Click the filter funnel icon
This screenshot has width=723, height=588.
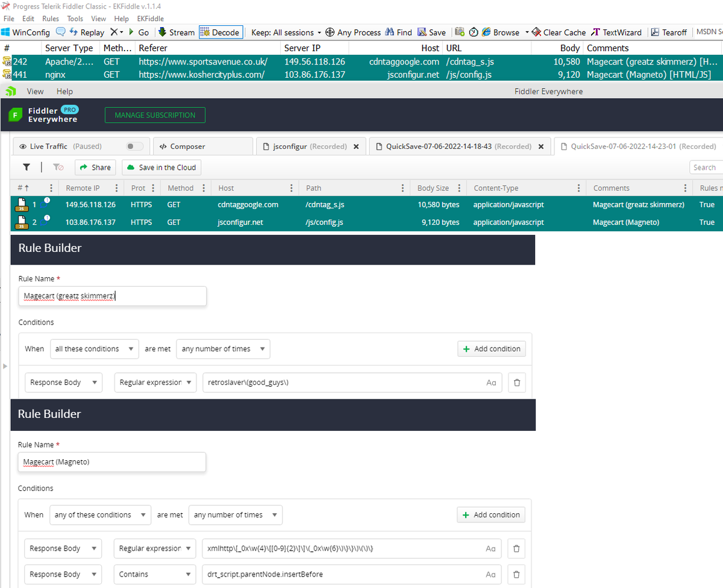click(27, 167)
